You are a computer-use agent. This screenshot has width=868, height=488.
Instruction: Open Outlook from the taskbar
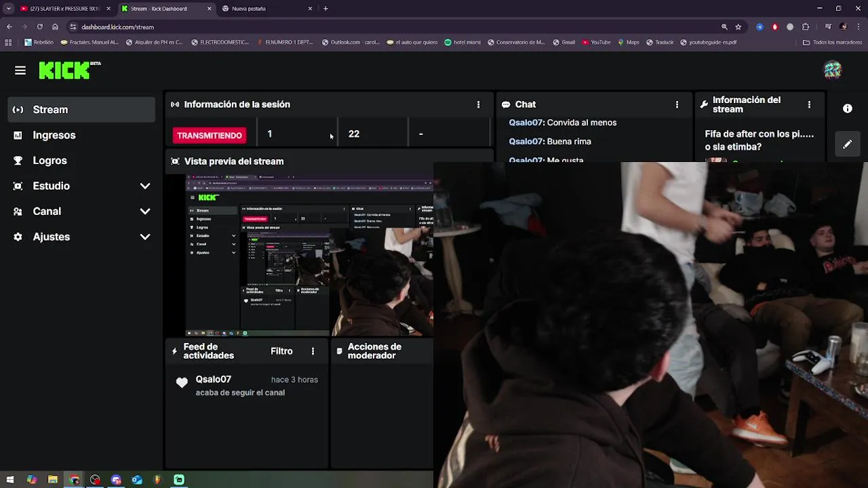pyautogui.click(x=137, y=480)
